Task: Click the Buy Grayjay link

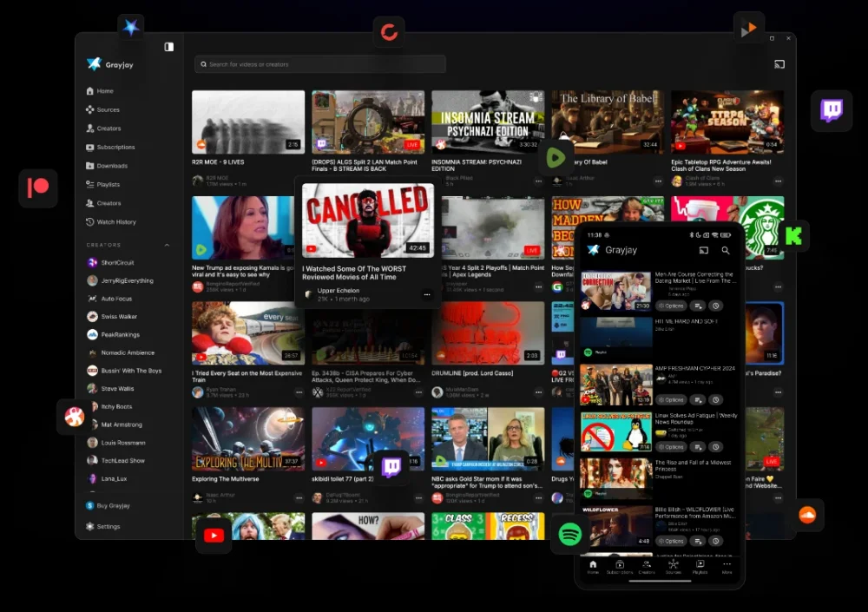Action: click(x=113, y=505)
